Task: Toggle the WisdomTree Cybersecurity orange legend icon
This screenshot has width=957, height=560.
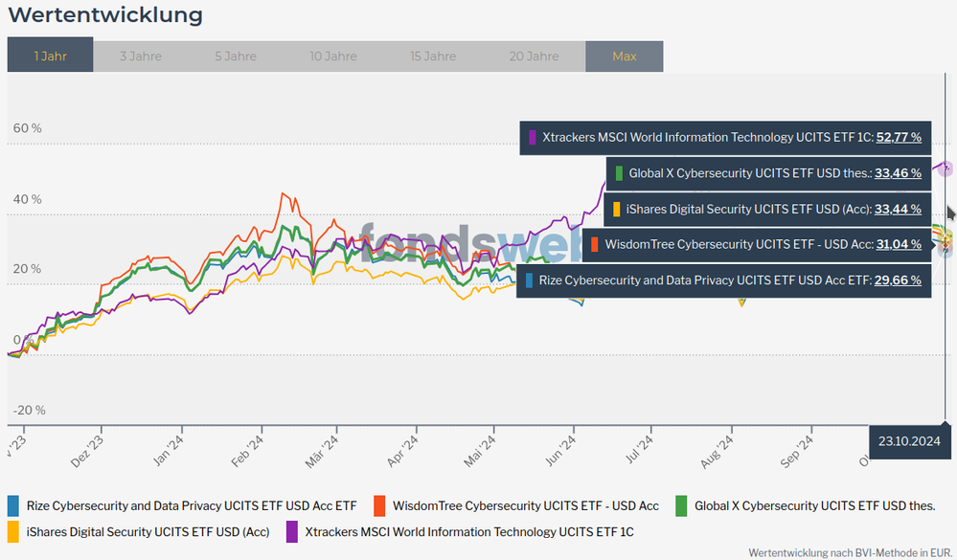Action: (x=379, y=505)
